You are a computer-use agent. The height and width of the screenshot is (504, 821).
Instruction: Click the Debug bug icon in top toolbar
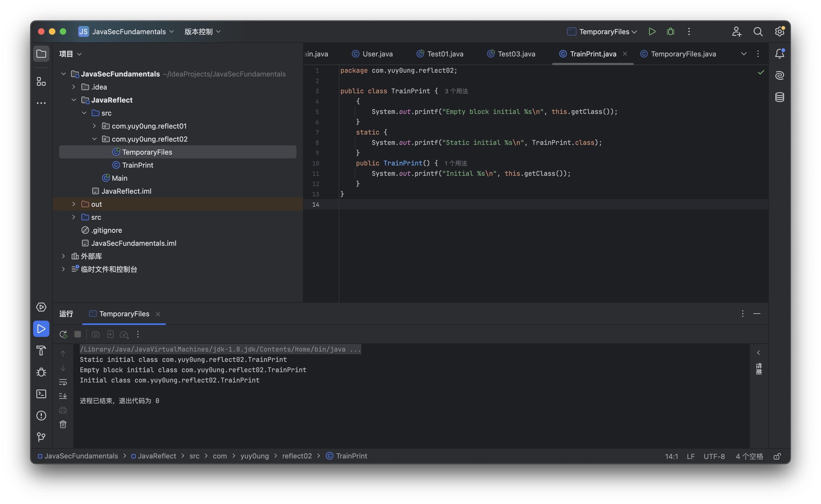pos(670,32)
